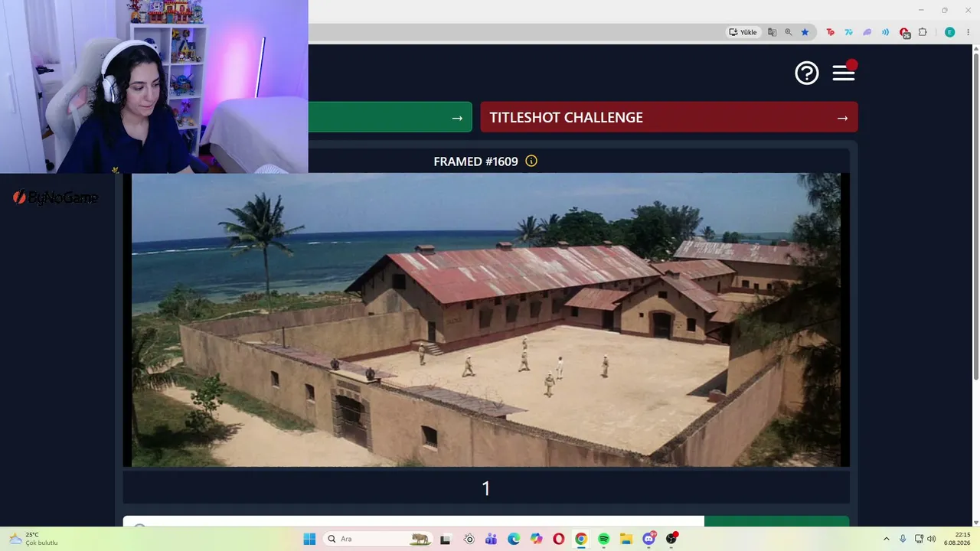The width and height of the screenshot is (980, 551).
Task: Click the taskbar Ara search box
Action: [x=379, y=539]
